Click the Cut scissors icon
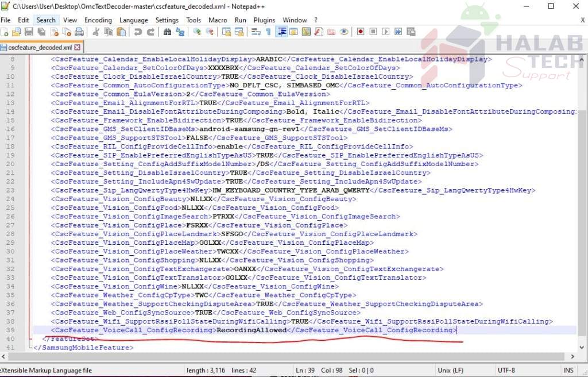Viewport: 588px width, 377px height. click(x=96, y=32)
